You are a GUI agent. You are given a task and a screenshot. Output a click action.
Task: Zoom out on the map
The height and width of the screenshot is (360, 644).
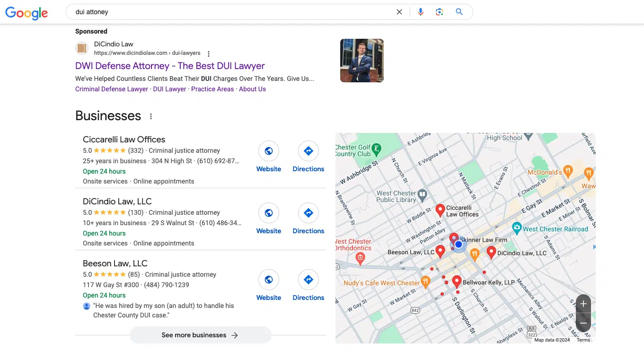click(583, 323)
